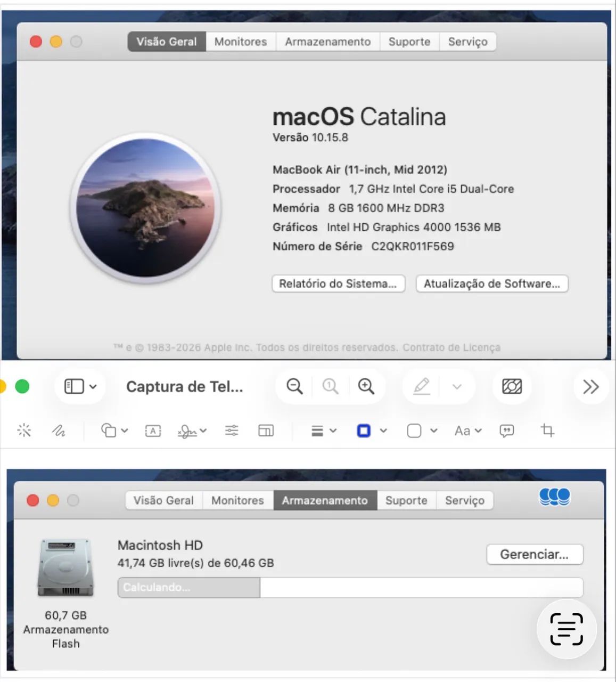This screenshot has width=616, height=682.
Task: Show more toolbar items with double chevron
Action: 591,386
